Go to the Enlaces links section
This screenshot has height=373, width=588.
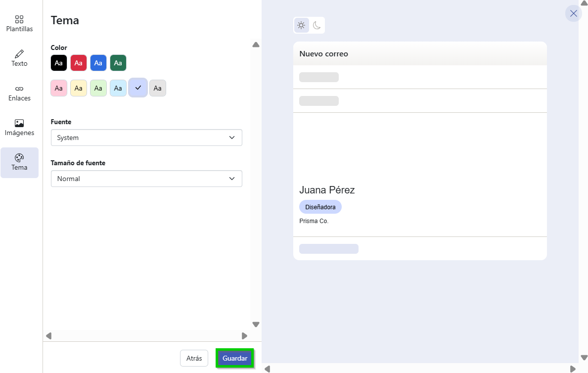coord(19,93)
